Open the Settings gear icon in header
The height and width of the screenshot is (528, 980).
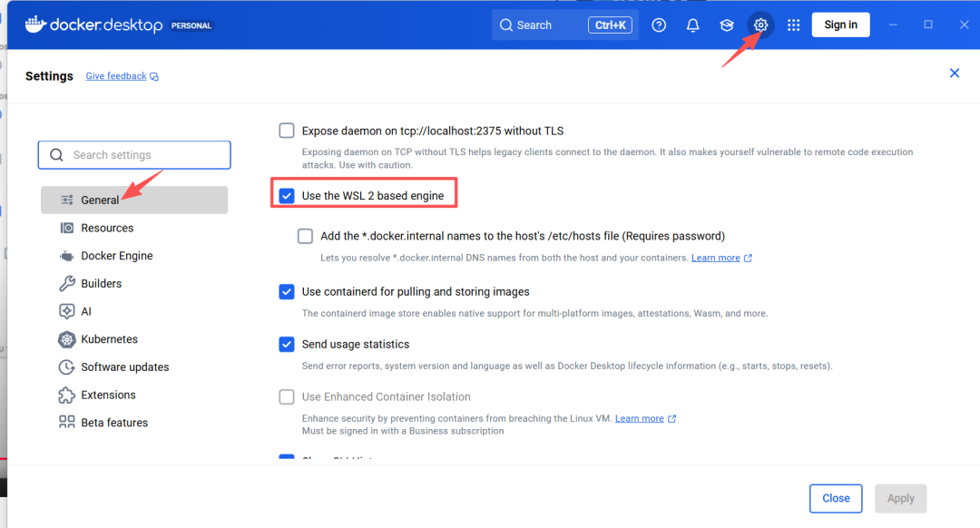tap(760, 25)
